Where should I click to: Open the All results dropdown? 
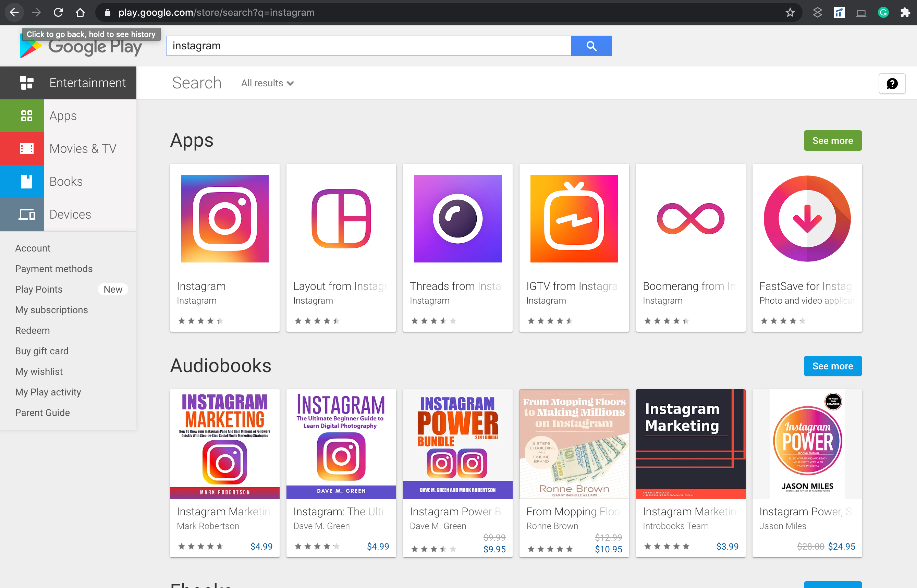pyautogui.click(x=267, y=83)
